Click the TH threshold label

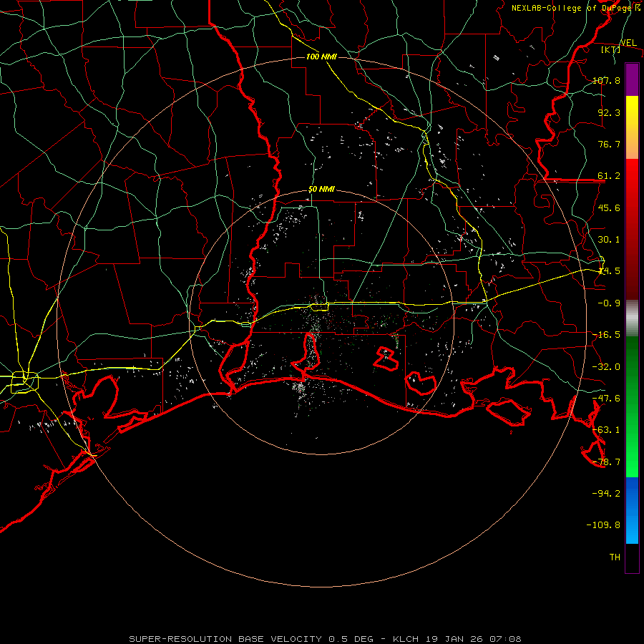click(x=615, y=557)
